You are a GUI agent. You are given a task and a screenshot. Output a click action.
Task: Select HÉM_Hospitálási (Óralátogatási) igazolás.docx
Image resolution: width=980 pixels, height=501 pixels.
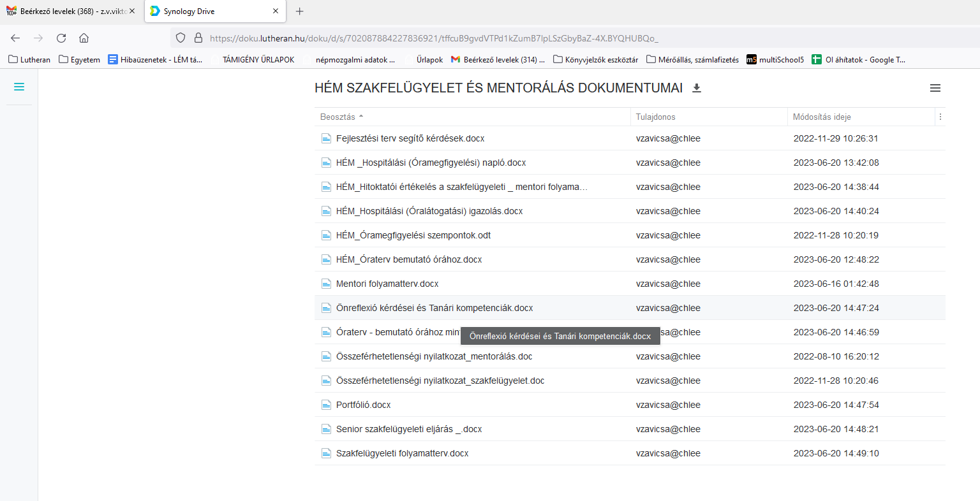point(429,211)
